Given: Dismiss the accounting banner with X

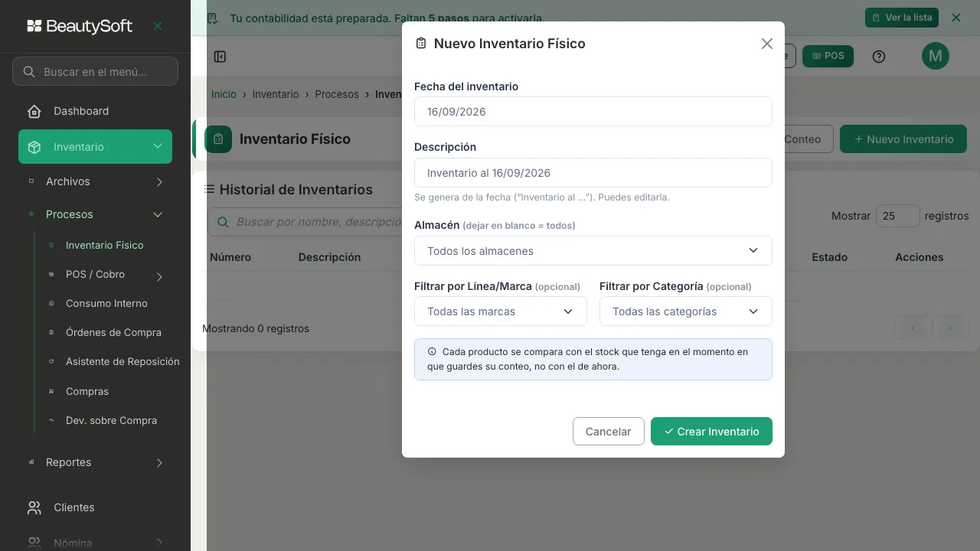Looking at the screenshot, I should pos(955,18).
